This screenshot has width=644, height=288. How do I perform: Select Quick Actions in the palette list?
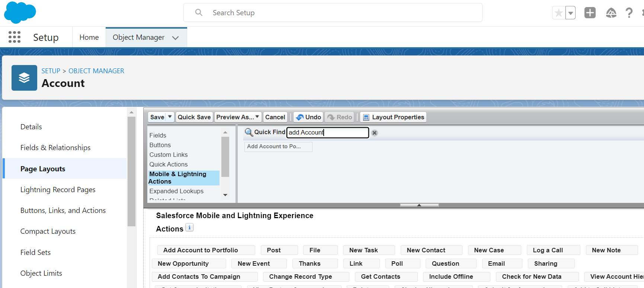click(169, 164)
